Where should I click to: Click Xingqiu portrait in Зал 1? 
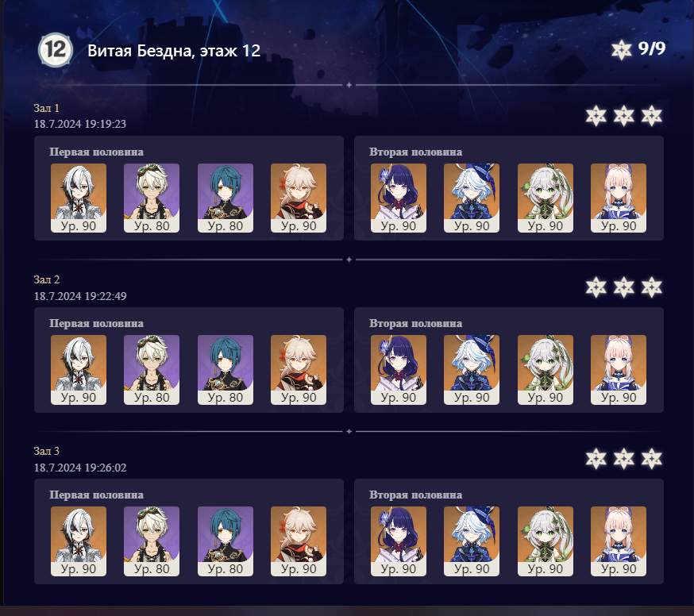coord(226,198)
